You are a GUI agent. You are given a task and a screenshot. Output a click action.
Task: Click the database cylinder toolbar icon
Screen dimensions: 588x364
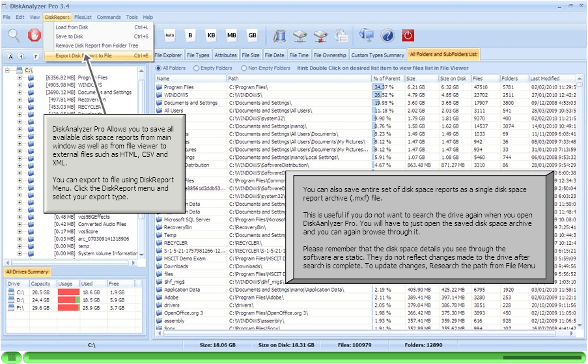pyautogui.click(x=280, y=35)
